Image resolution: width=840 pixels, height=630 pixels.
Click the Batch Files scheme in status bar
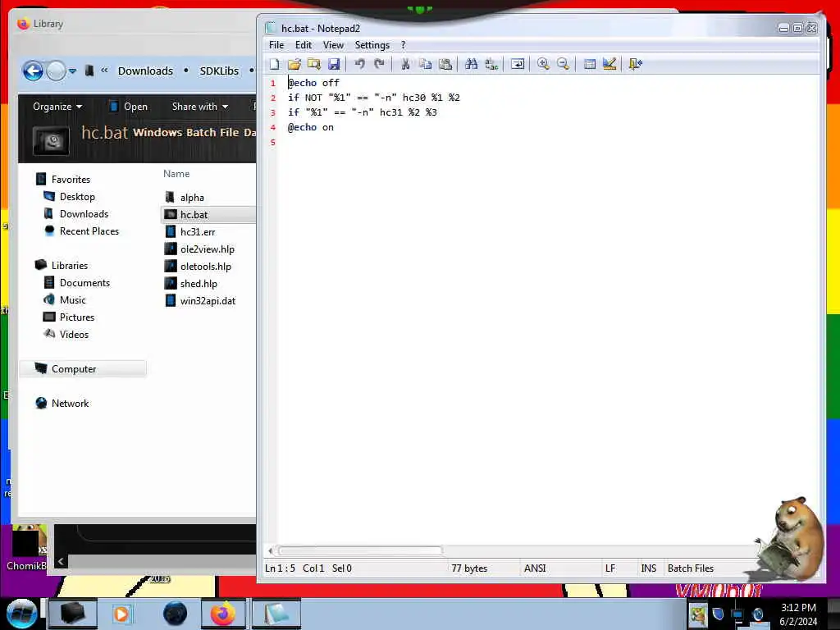pyautogui.click(x=691, y=568)
